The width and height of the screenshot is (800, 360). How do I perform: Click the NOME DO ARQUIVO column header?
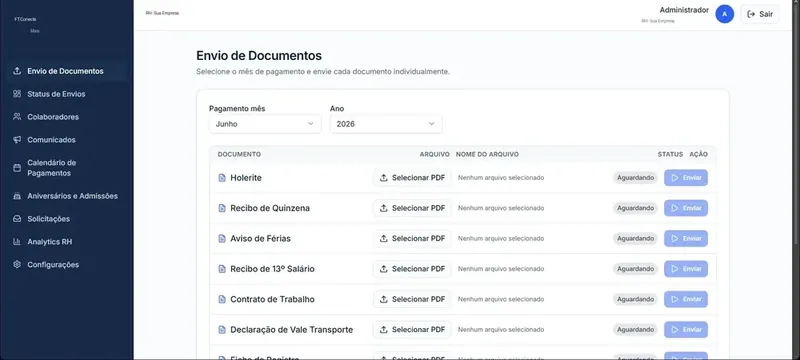click(x=487, y=155)
